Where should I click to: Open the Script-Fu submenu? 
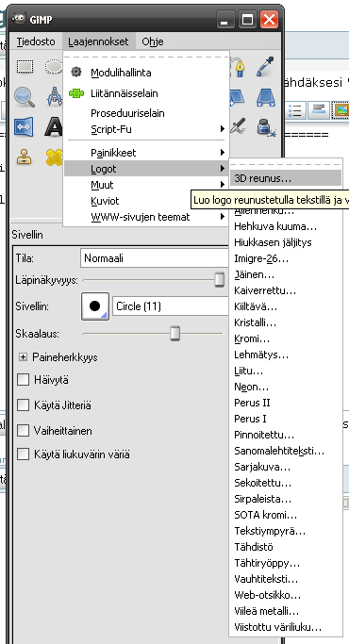click(x=146, y=129)
